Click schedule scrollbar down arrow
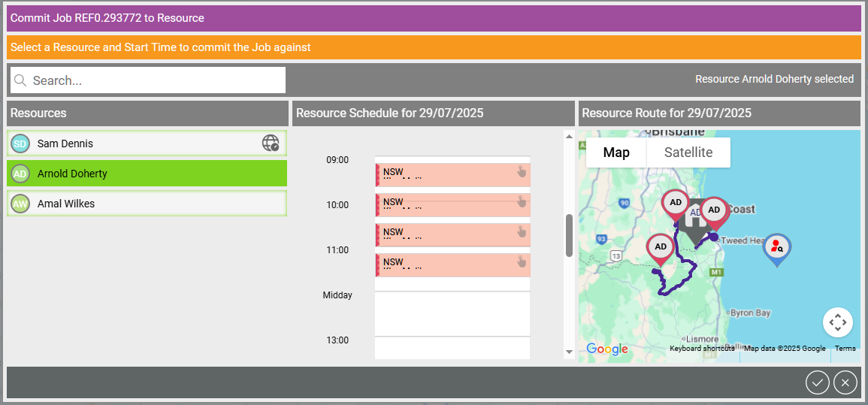 click(x=569, y=352)
